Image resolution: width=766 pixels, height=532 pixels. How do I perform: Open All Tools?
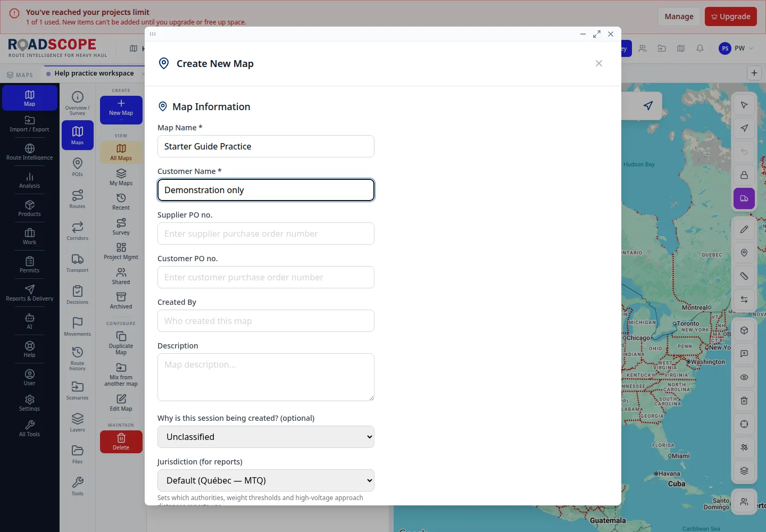coord(29,429)
